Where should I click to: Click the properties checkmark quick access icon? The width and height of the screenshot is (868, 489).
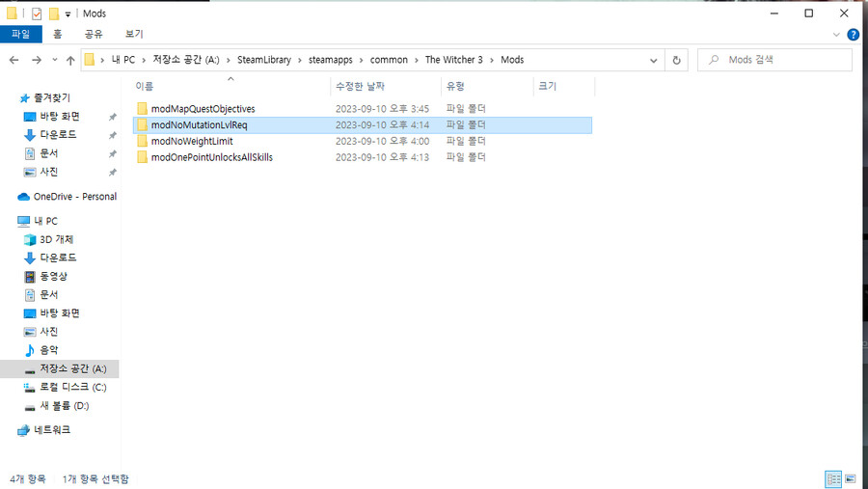point(37,14)
